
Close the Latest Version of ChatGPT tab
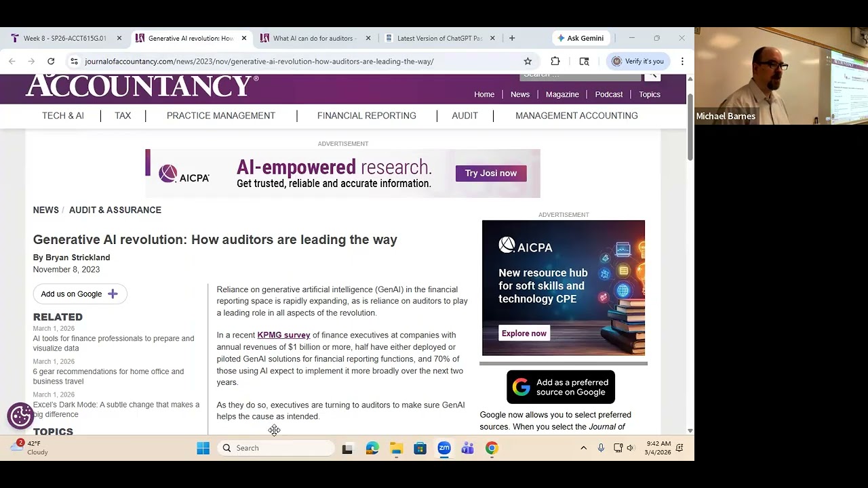492,38
